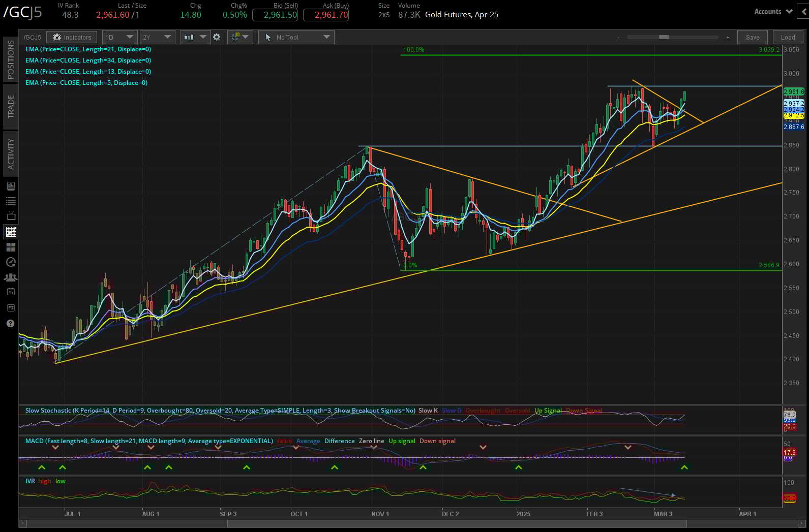This screenshot has width=809, height=532.
Task: Click the Load button
Action: (x=788, y=37)
